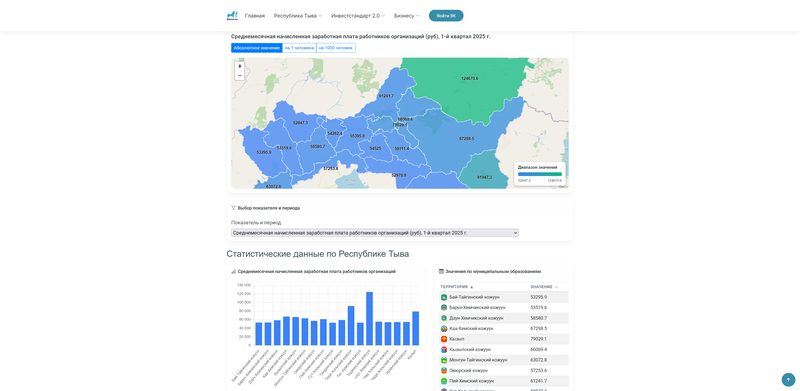
Task: Click the Дзун-Хемчикский кожуун emblem icon
Action: (444, 318)
